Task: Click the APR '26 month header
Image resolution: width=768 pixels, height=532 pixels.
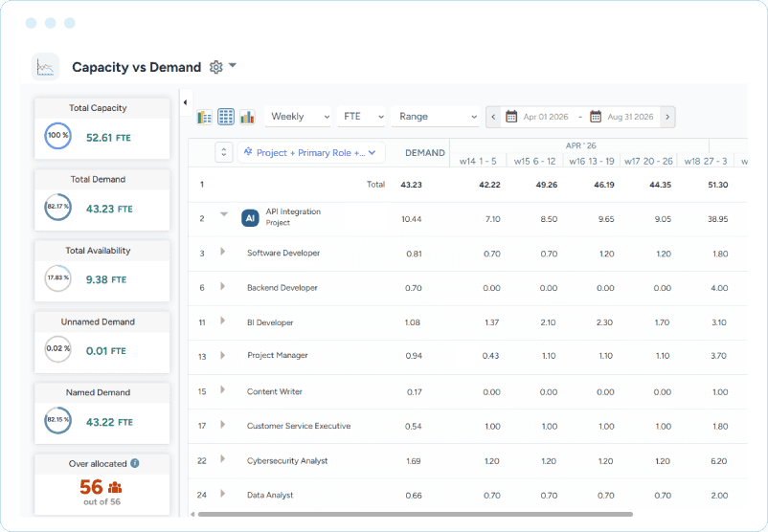Action: pos(580,145)
